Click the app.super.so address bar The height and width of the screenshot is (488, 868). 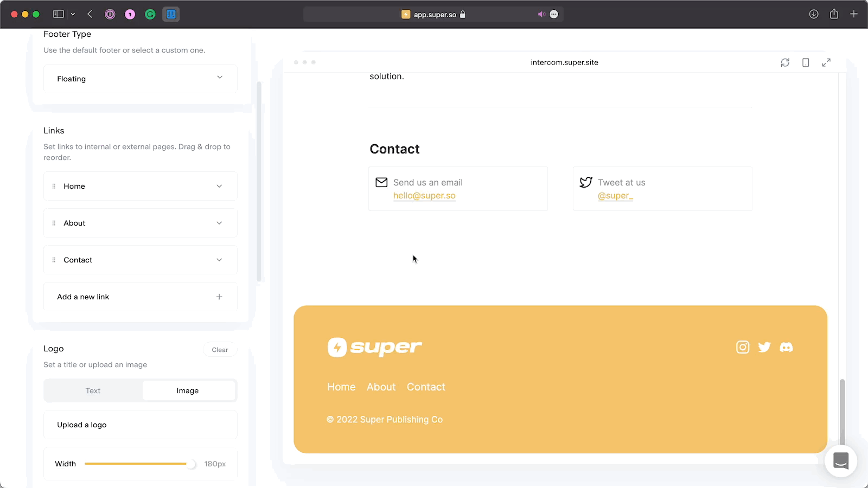(433, 14)
